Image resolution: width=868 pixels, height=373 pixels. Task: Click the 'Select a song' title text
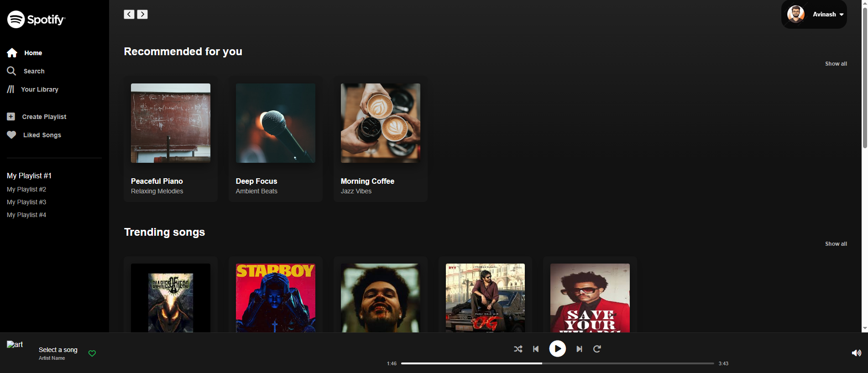click(58, 350)
